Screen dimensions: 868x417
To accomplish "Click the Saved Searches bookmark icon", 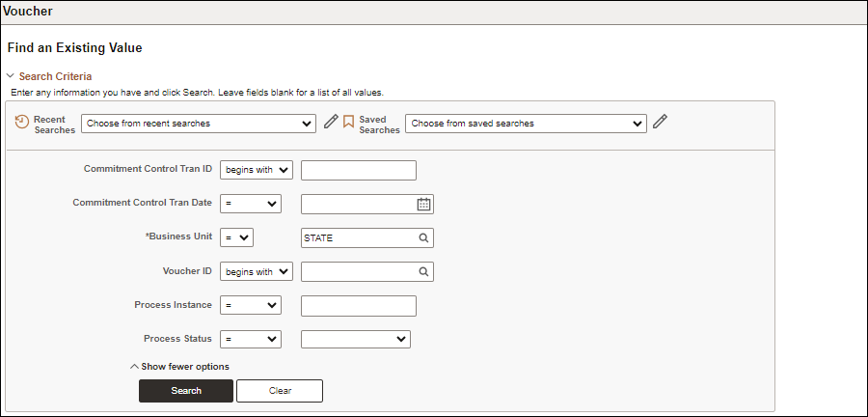I will pyautogui.click(x=348, y=122).
